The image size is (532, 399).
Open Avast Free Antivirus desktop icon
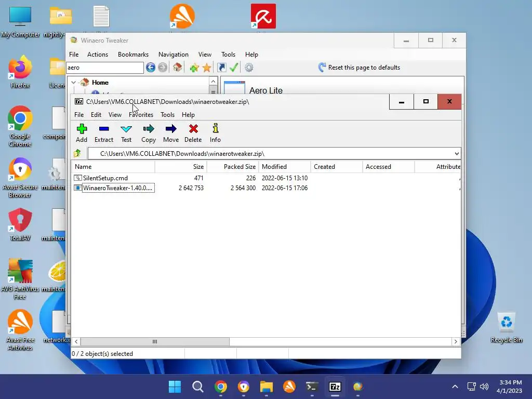click(20, 330)
